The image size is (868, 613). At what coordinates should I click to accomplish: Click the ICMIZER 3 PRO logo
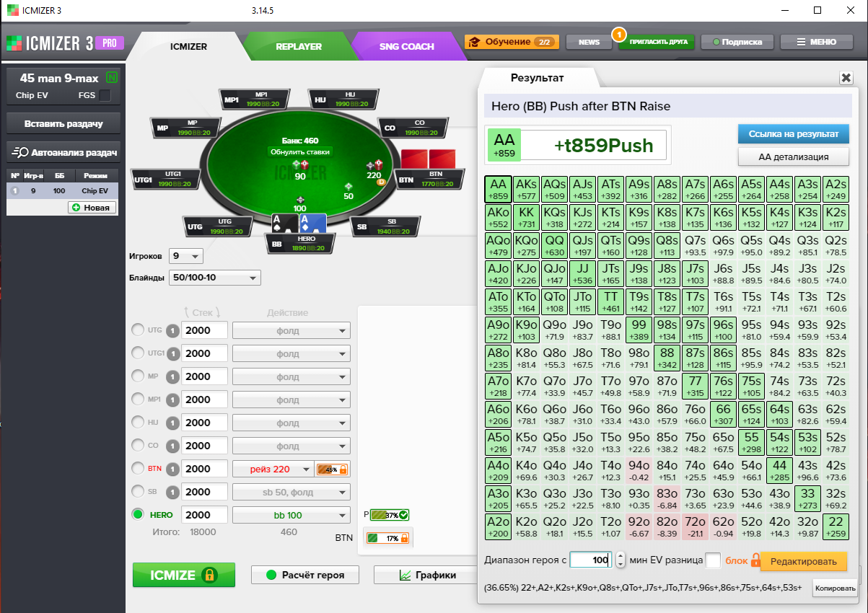pyautogui.click(x=64, y=43)
